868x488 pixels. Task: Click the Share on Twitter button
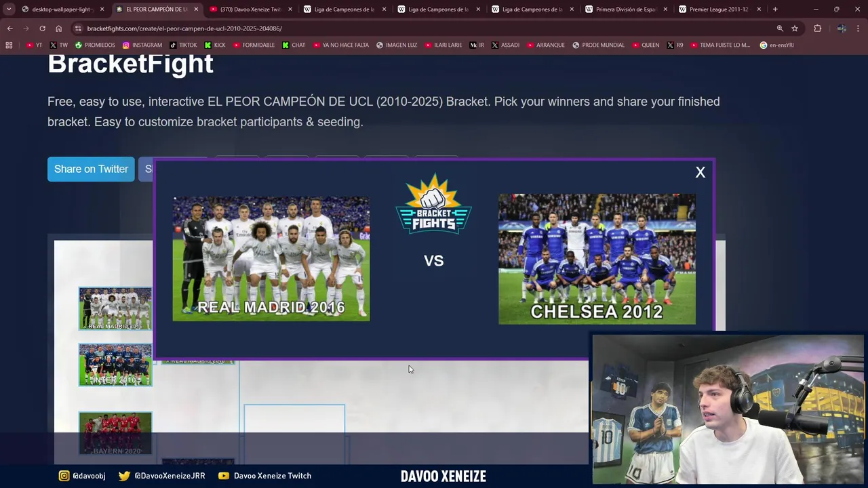pyautogui.click(x=91, y=169)
